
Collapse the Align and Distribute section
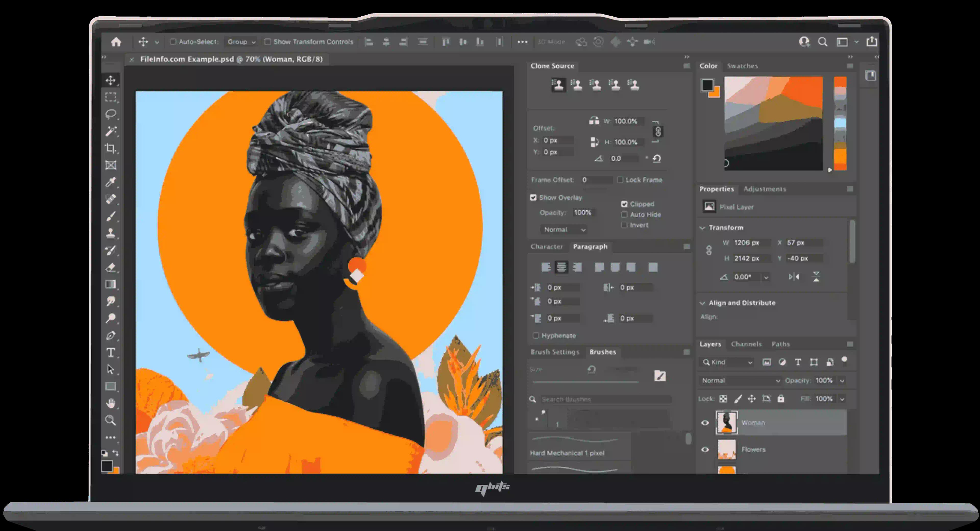point(702,303)
